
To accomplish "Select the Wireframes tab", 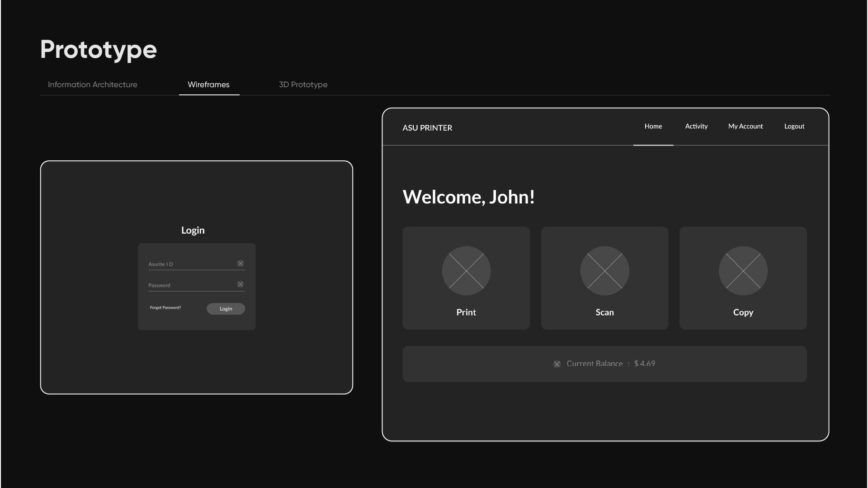I will point(208,84).
